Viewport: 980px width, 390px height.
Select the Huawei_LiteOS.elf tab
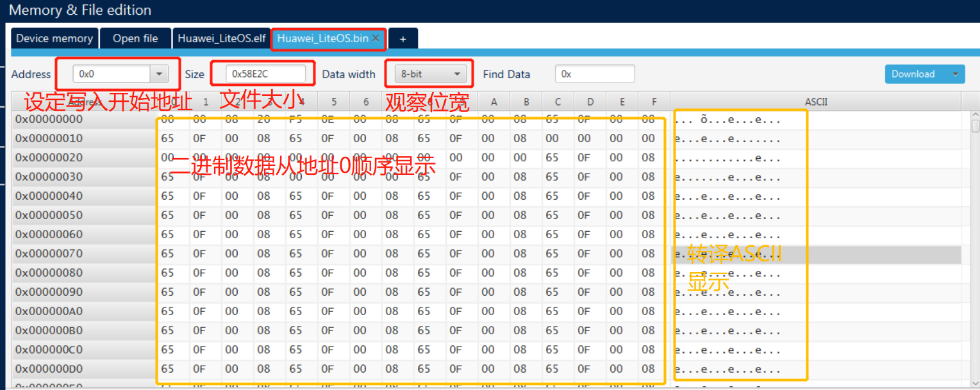[x=222, y=38]
